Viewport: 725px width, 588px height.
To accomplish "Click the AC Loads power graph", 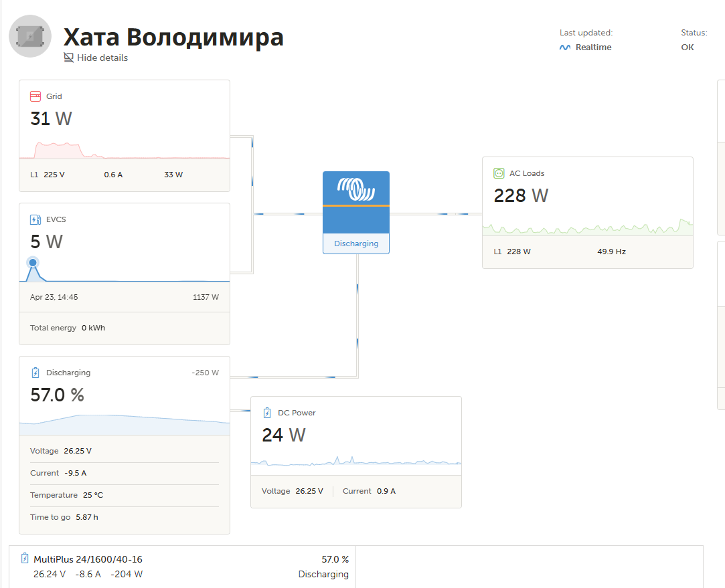I will (587, 226).
